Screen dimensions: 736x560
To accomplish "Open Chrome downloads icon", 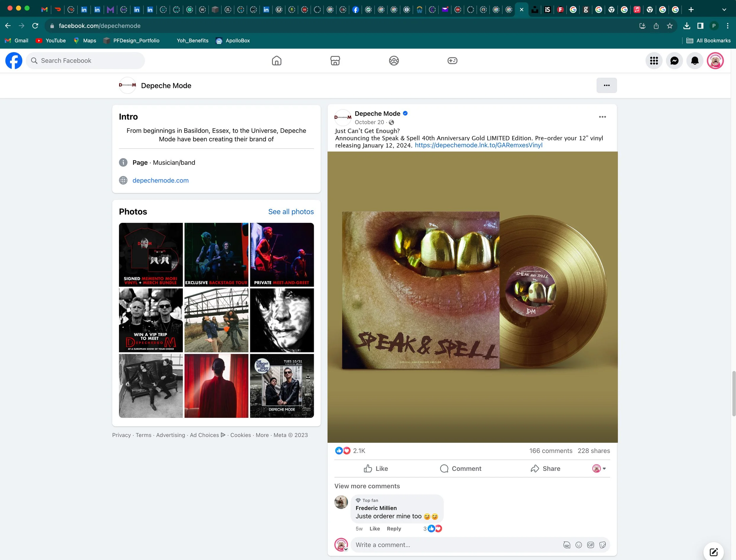I will point(687,26).
